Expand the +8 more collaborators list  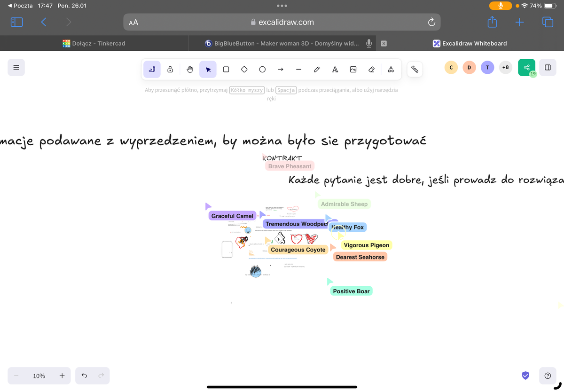click(505, 67)
